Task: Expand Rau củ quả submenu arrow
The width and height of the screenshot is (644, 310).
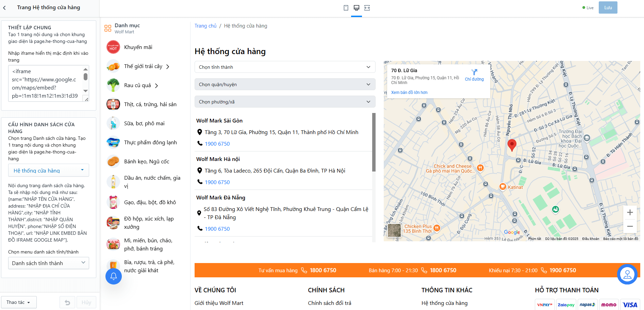Action: click(x=156, y=86)
